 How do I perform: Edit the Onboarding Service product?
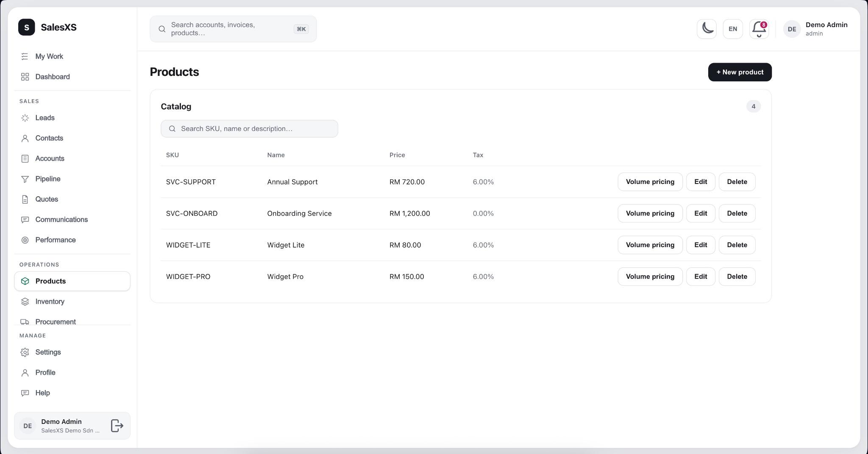click(x=701, y=213)
